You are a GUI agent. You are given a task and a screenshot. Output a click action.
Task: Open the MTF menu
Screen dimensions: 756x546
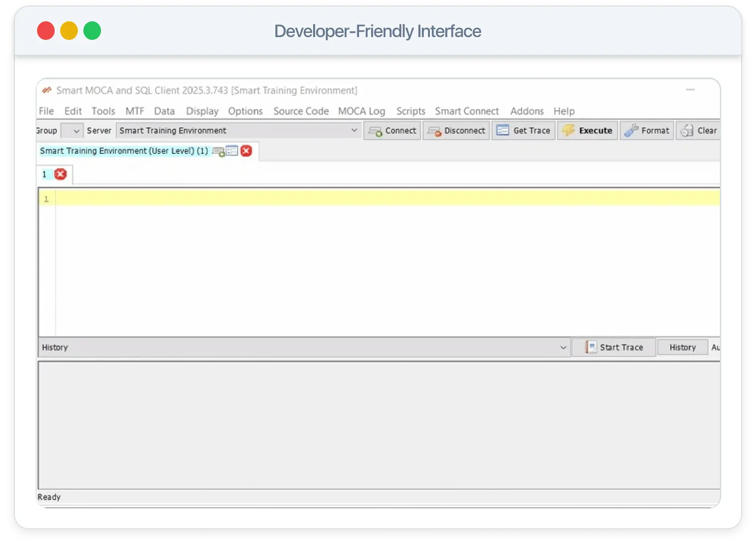pyautogui.click(x=134, y=111)
